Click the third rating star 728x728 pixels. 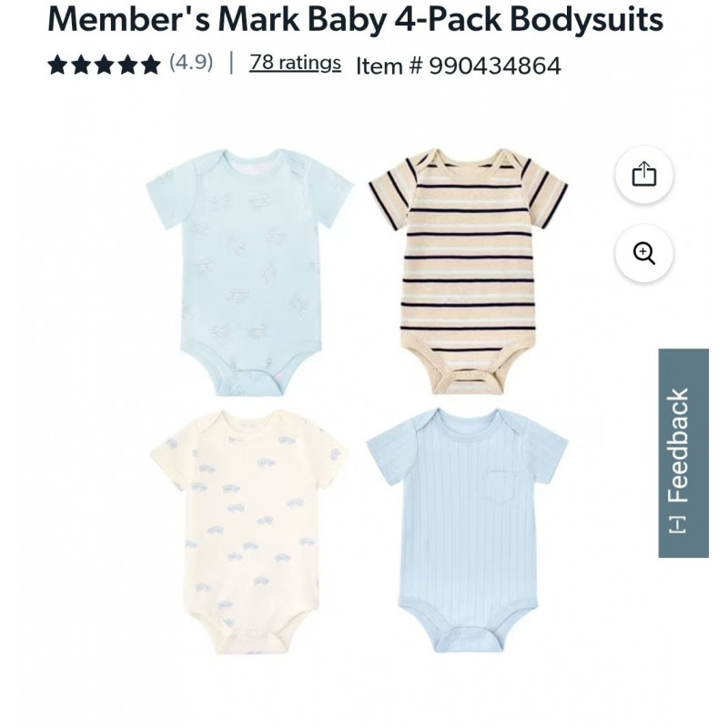pyautogui.click(x=104, y=65)
